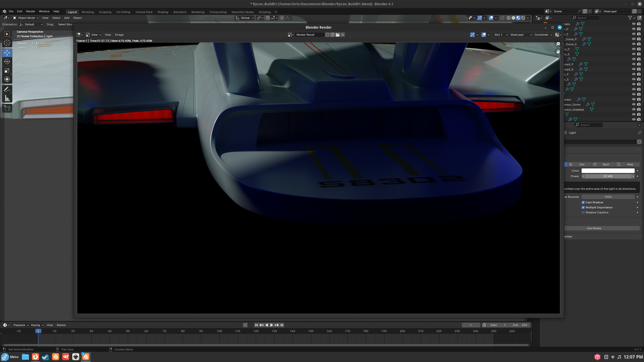Open image folder icon in render window
This screenshot has width=644, height=362.
[x=338, y=35]
